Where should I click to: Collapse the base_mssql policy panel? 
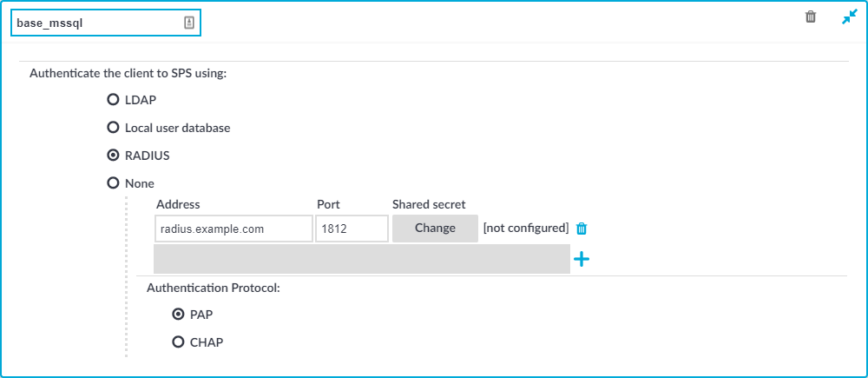point(849,17)
